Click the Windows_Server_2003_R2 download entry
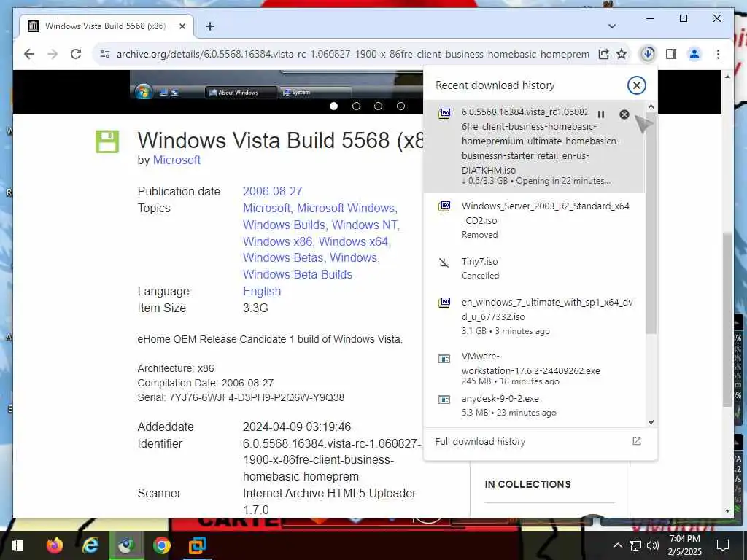Viewport: 747px width, 560px height. pyautogui.click(x=535, y=220)
